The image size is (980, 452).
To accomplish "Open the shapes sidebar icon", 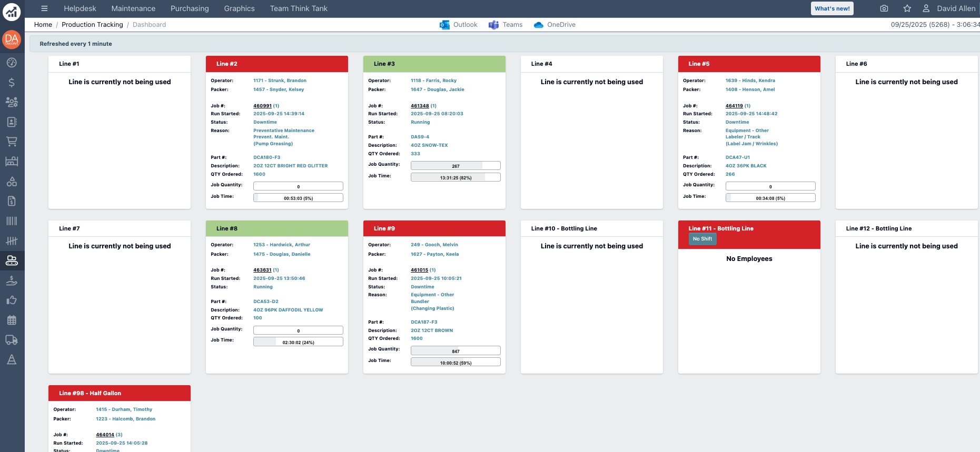I will (x=12, y=182).
